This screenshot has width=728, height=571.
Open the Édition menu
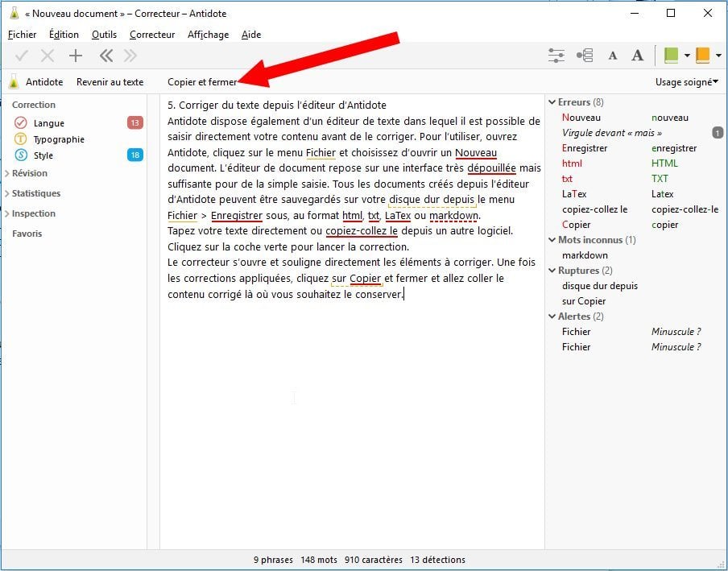(x=64, y=35)
